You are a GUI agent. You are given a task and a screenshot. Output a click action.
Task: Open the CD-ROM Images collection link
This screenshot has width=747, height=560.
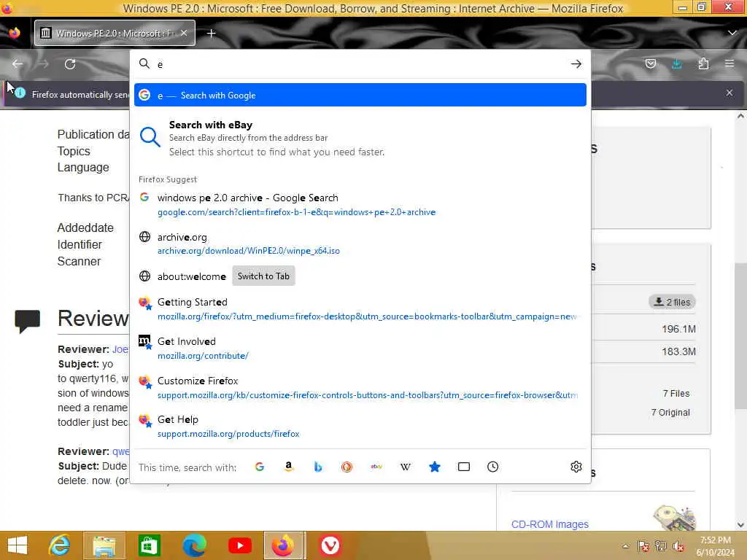[x=550, y=524]
